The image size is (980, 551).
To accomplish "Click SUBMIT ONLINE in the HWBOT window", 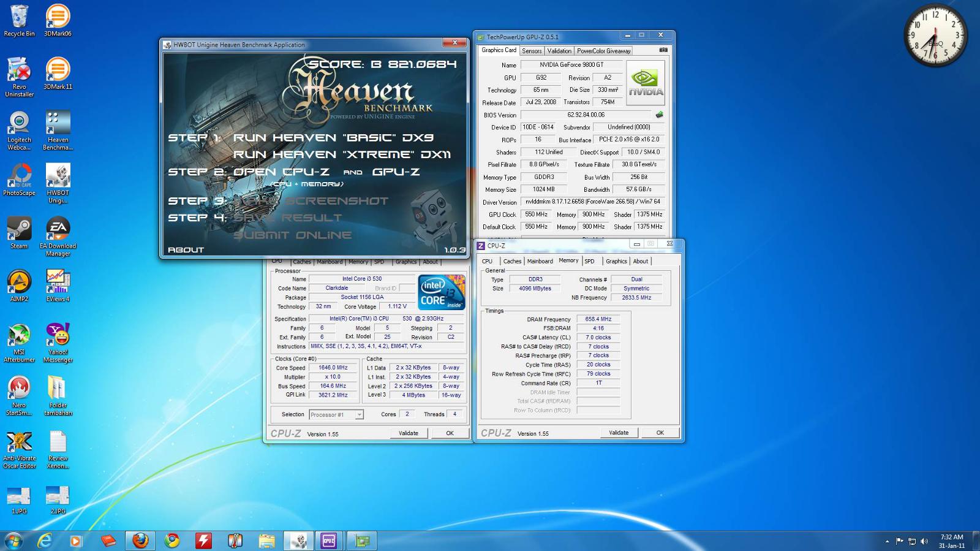I will coord(292,235).
